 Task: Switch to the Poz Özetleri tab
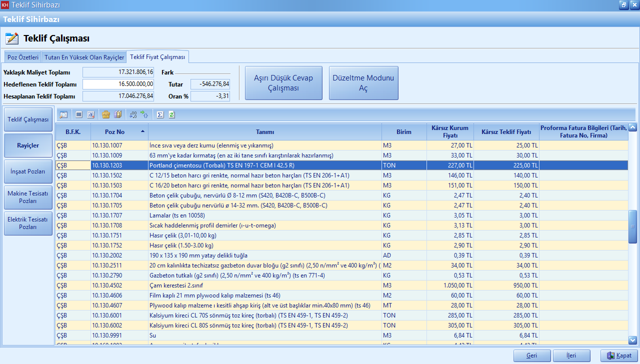coord(23,57)
